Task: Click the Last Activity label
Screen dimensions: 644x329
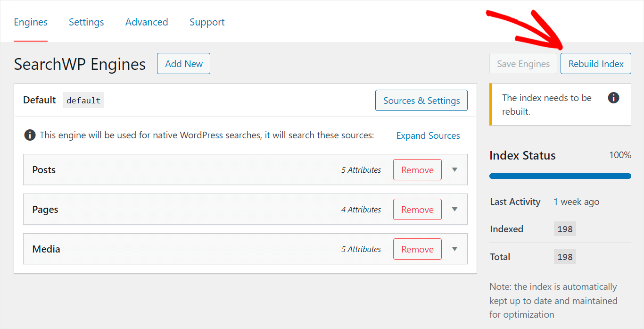Action: pos(515,202)
